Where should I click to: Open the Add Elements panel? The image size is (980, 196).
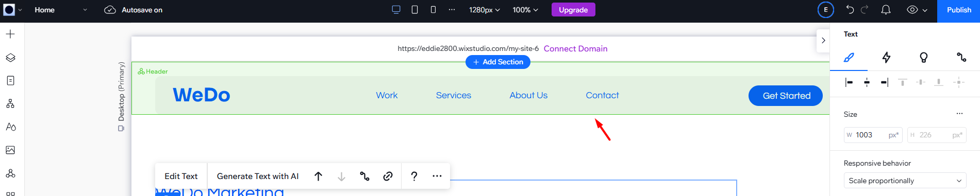point(10,34)
